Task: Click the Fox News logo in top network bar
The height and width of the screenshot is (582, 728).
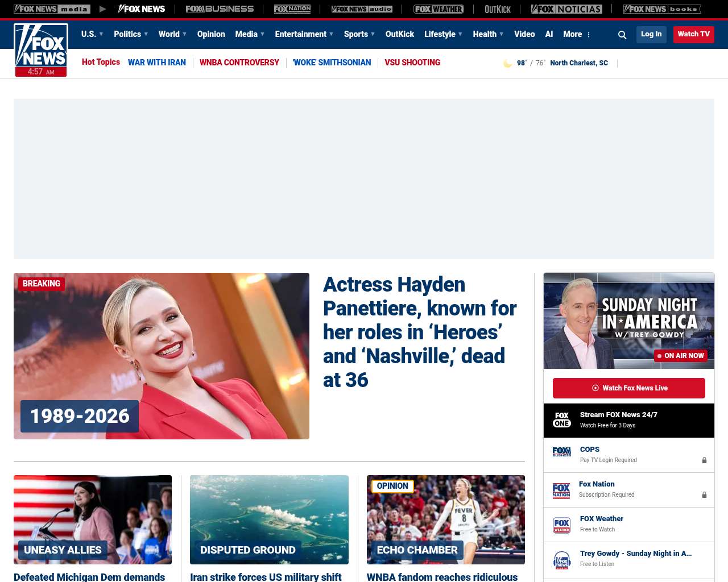Action: pos(141,9)
